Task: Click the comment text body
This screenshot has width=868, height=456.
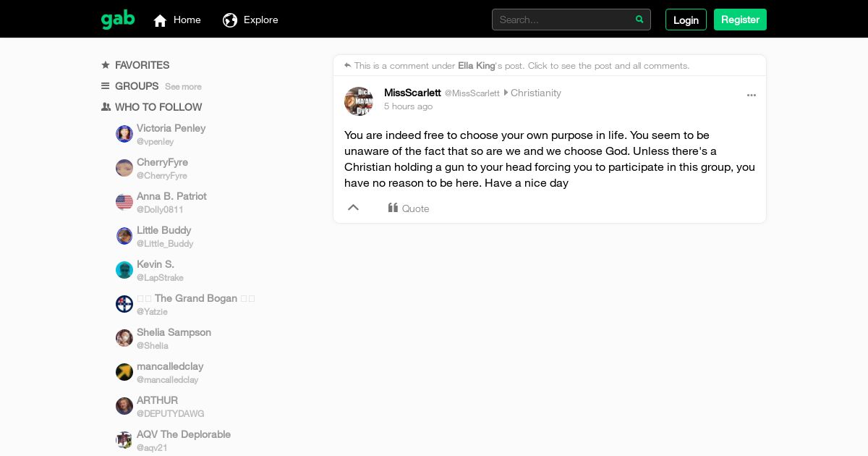Action: point(550,159)
